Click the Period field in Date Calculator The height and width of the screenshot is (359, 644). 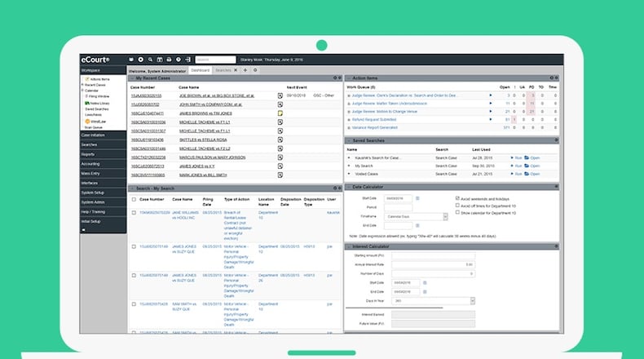click(x=398, y=207)
